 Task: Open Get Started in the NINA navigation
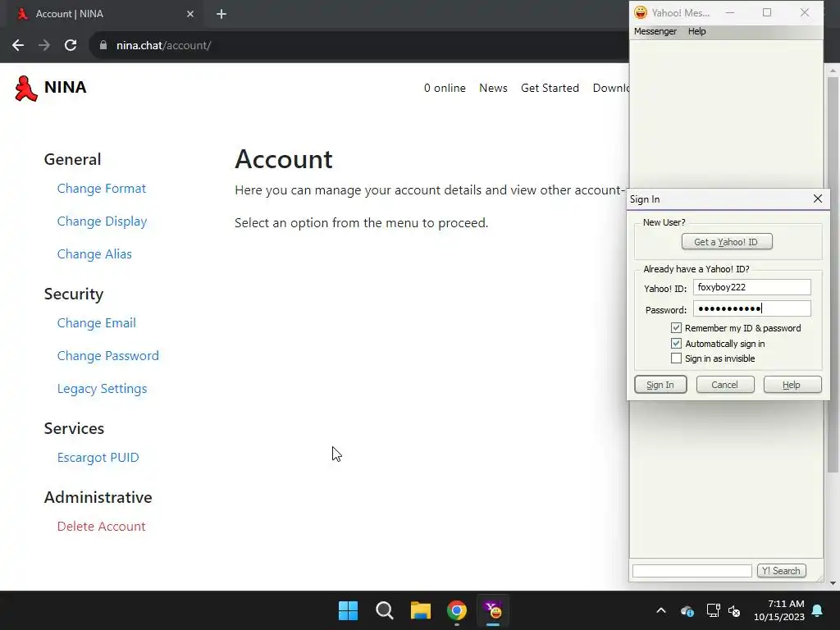[550, 88]
